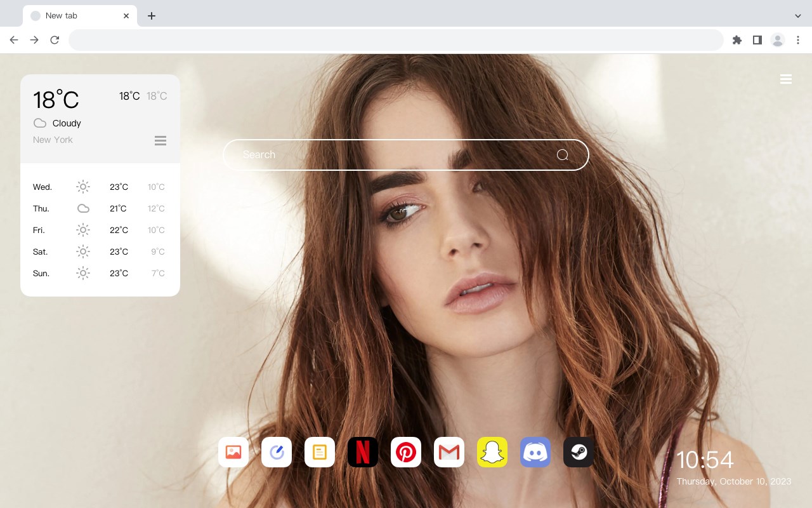812x508 pixels.
Task: Click the 12°C low for Thursday
Action: click(x=156, y=208)
